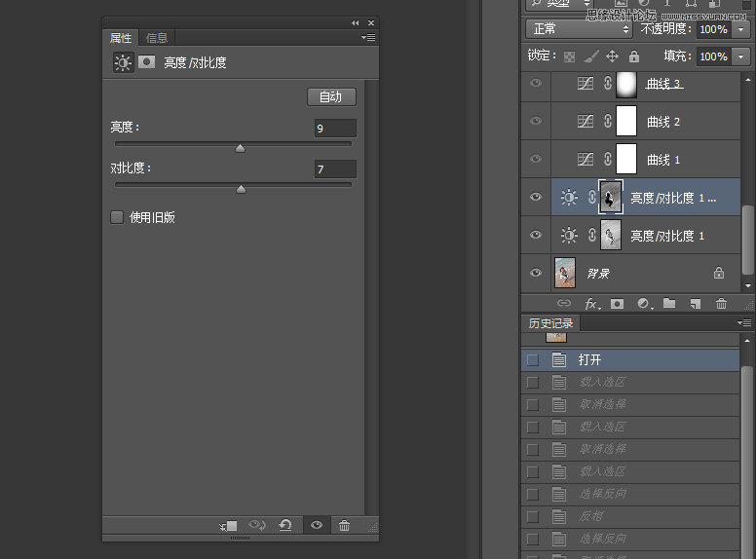This screenshot has width=756, height=559.
Task: Hide the 背景 layer
Action: (x=535, y=274)
